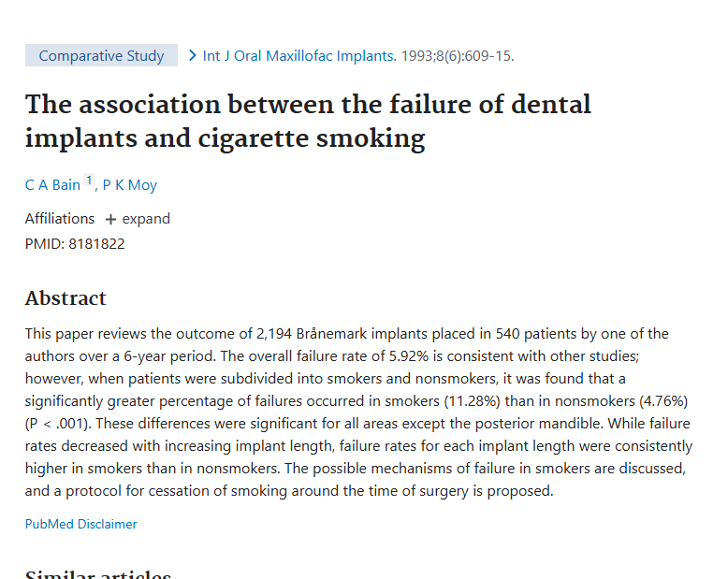
Task: Open the PubMed Disclaimer link
Action: click(x=80, y=524)
